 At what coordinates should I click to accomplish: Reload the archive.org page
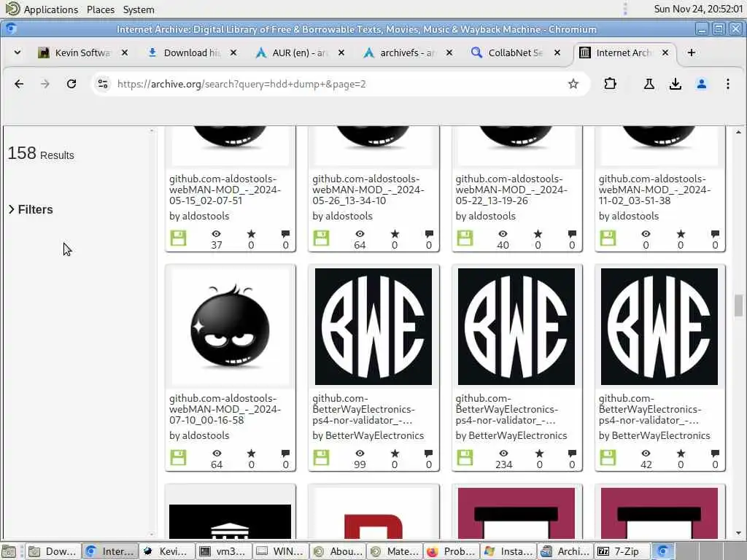coord(71,85)
